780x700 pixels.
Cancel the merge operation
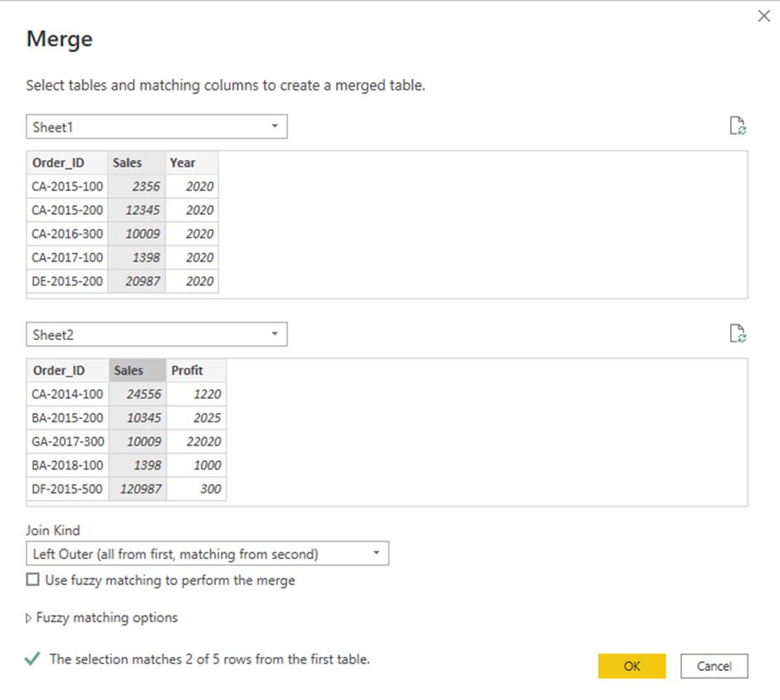click(x=714, y=666)
